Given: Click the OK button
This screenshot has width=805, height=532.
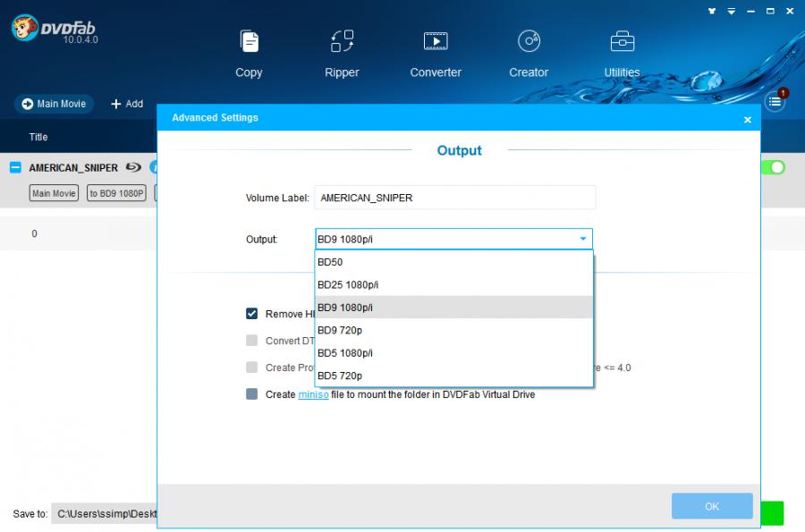Looking at the screenshot, I should (x=712, y=506).
